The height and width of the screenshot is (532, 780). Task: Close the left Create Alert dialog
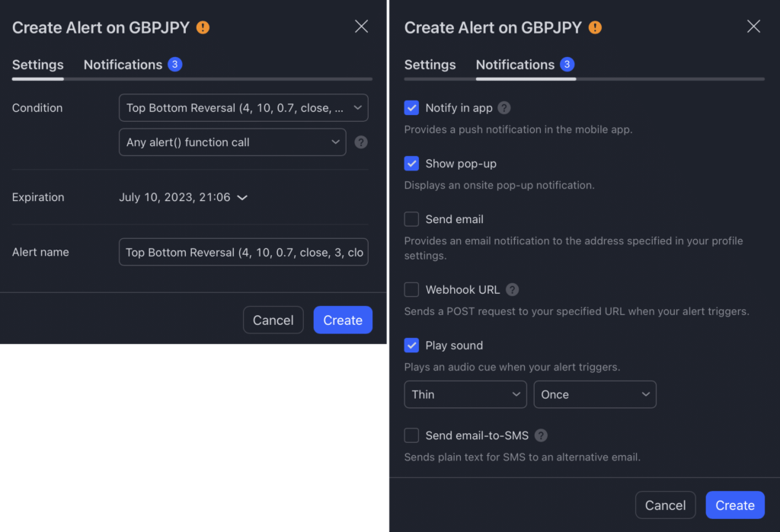coord(362,27)
